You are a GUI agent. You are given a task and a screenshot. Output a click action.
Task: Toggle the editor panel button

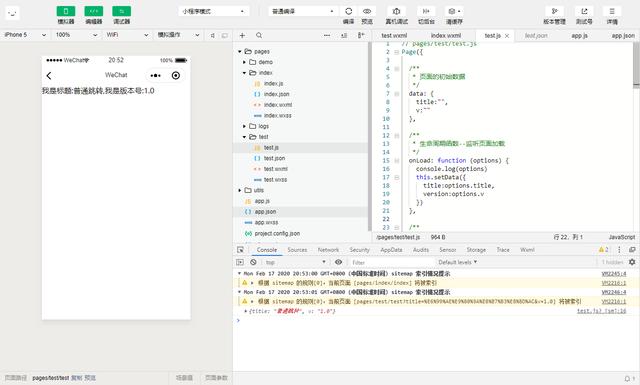93,11
